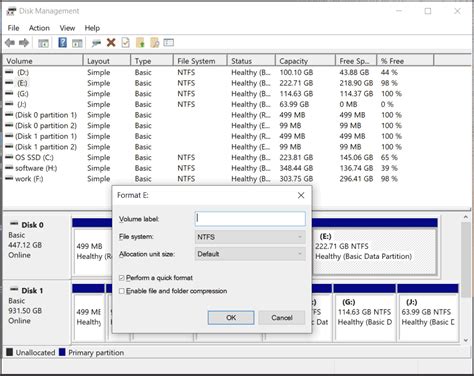Select the (G:) 114.63 GB NTFS partition block
The height and width of the screenshot is (376, 474).
[364, 313]
